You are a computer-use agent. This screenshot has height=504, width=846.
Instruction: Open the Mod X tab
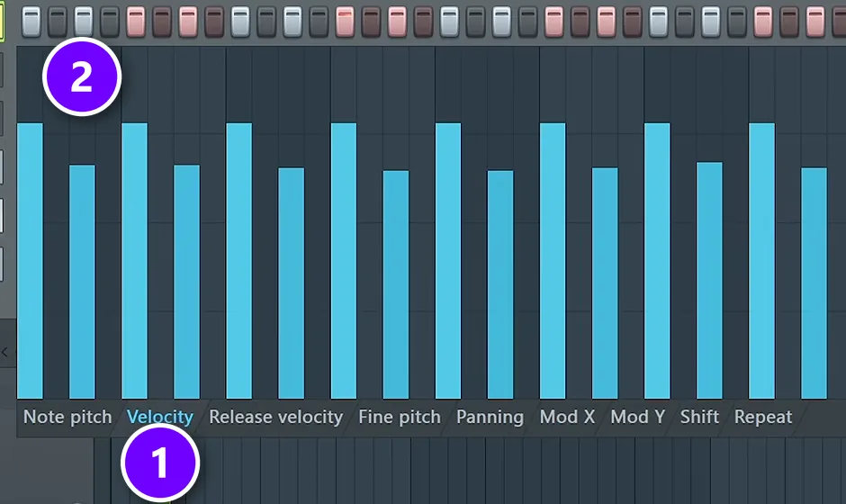click(567, 417)
